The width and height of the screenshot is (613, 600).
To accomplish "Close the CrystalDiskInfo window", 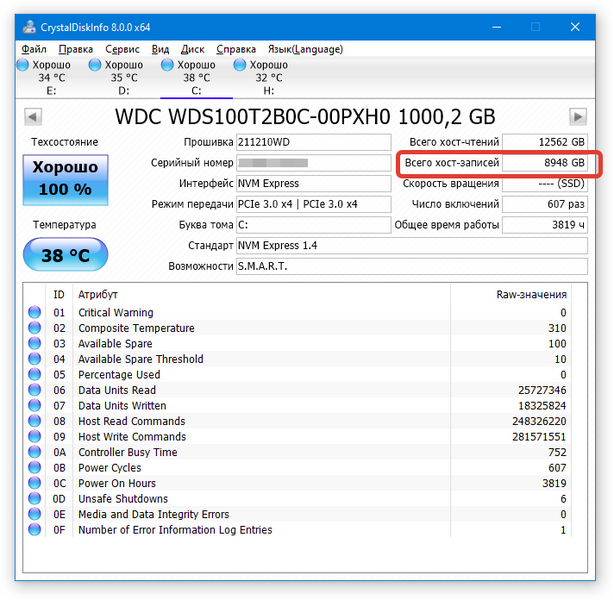I will (x=575, y=27).
